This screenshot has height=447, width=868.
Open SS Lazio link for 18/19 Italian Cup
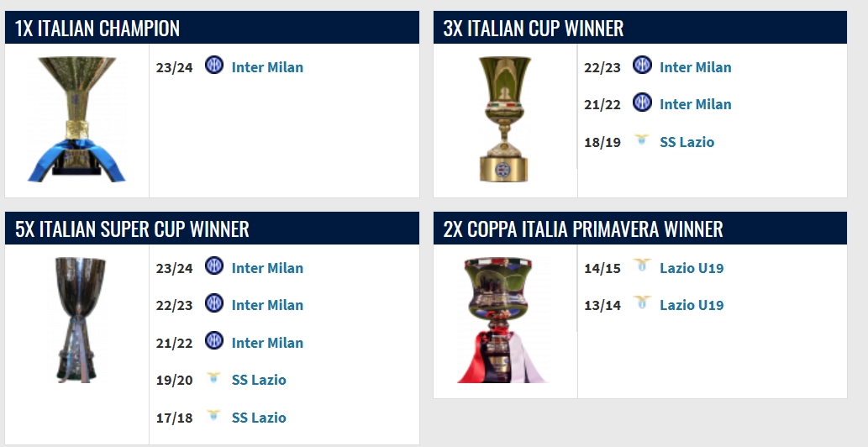click(687, 142)
